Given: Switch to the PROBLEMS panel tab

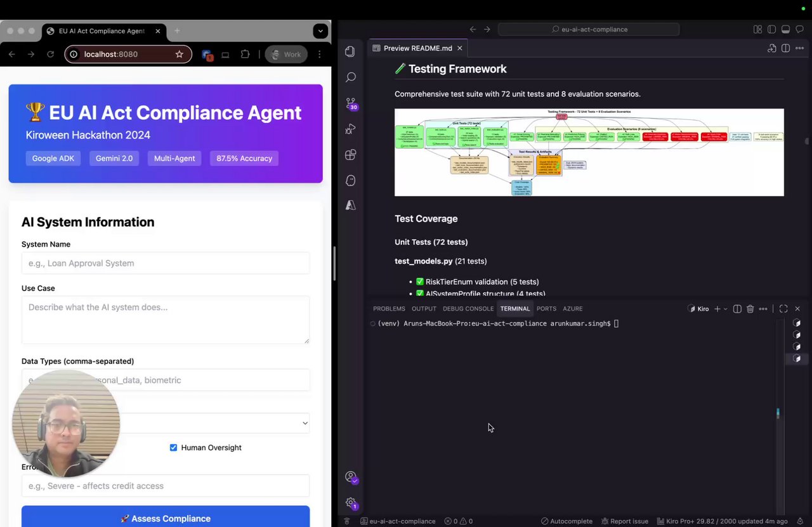Looking at the screenshot, I should [389, 309].
